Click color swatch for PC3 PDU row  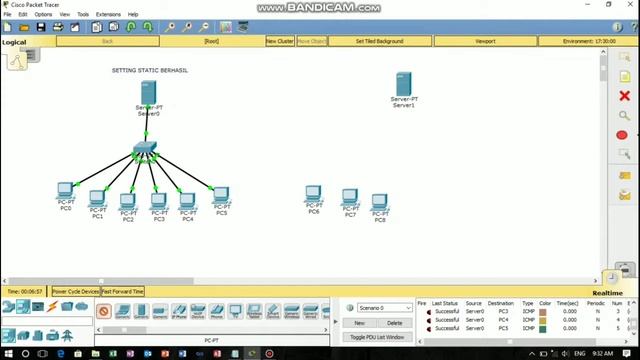[x=542, y=312]
